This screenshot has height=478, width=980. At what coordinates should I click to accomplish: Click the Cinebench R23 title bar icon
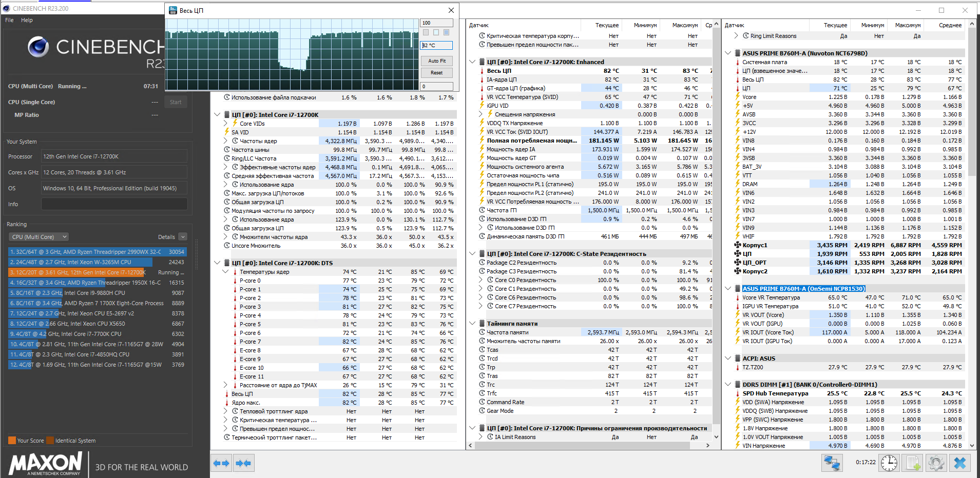6,8
